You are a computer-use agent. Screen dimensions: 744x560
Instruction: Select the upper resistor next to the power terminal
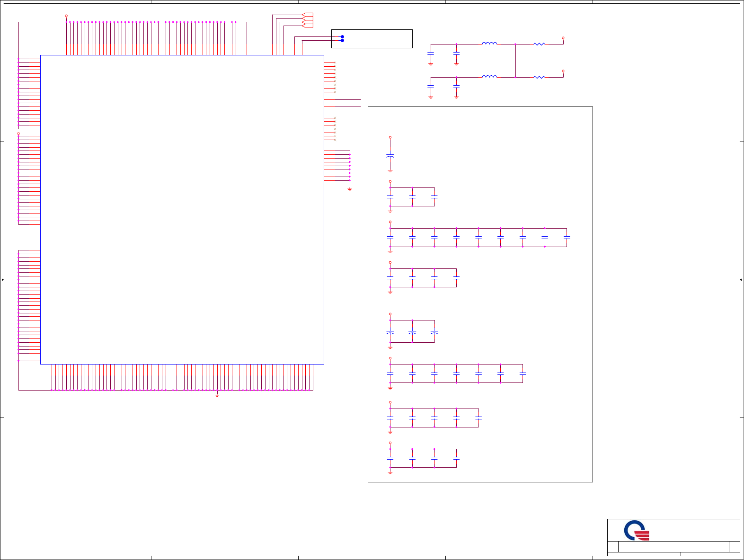point(539,44)
